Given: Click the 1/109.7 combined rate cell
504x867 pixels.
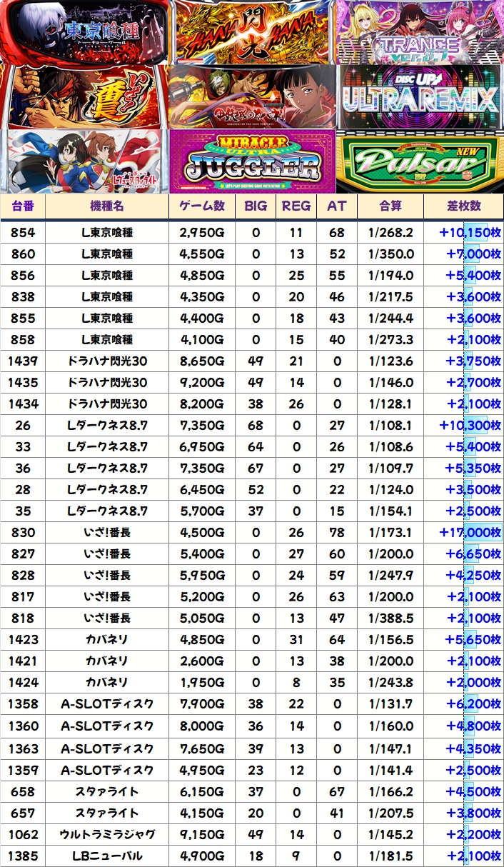Looking at the screenshot, I should point(390,468).
